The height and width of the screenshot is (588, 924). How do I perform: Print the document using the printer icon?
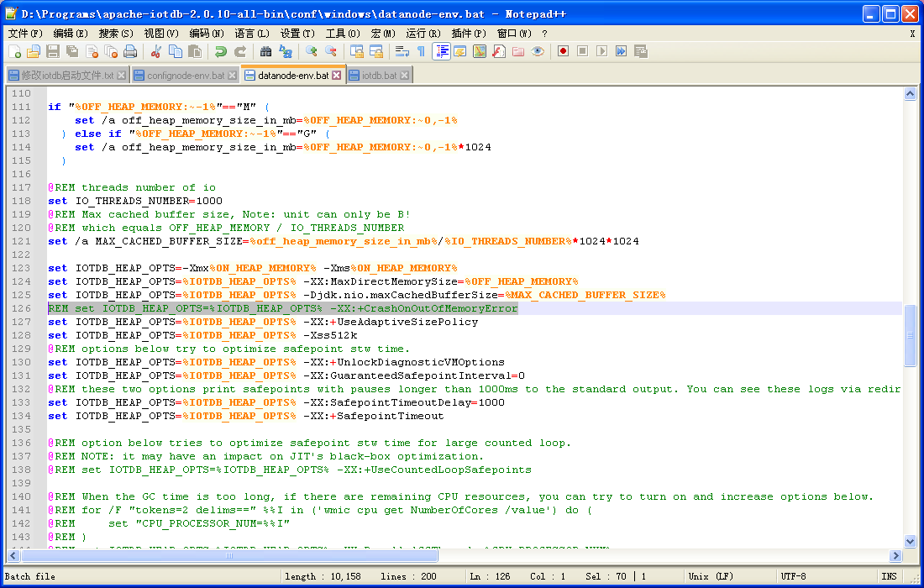tap(130, 52)
